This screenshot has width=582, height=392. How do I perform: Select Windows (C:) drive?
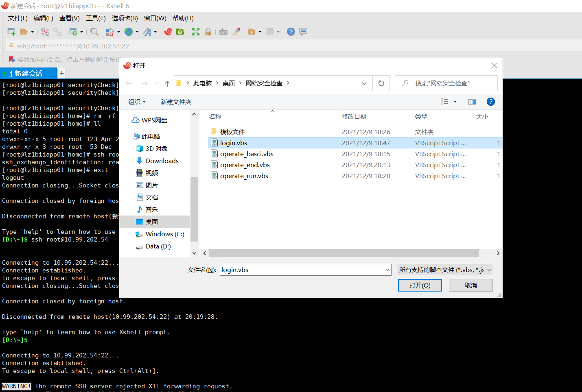165,234
